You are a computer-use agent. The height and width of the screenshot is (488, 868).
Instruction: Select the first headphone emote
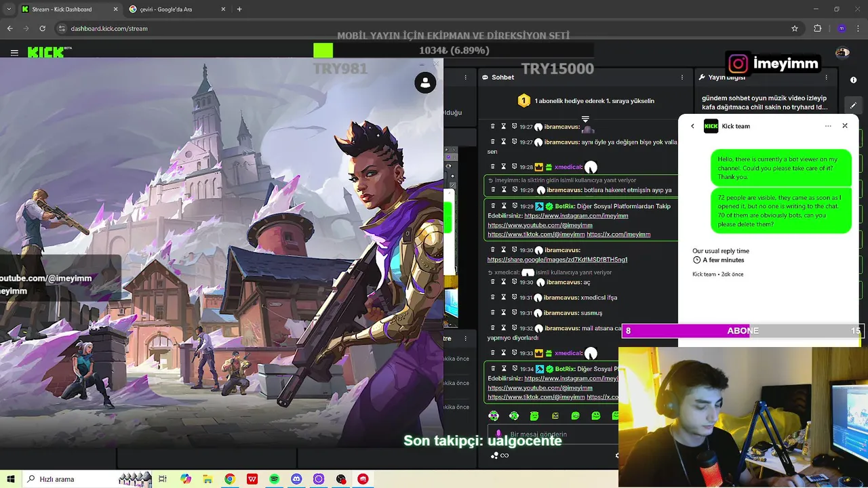point(494,415)
